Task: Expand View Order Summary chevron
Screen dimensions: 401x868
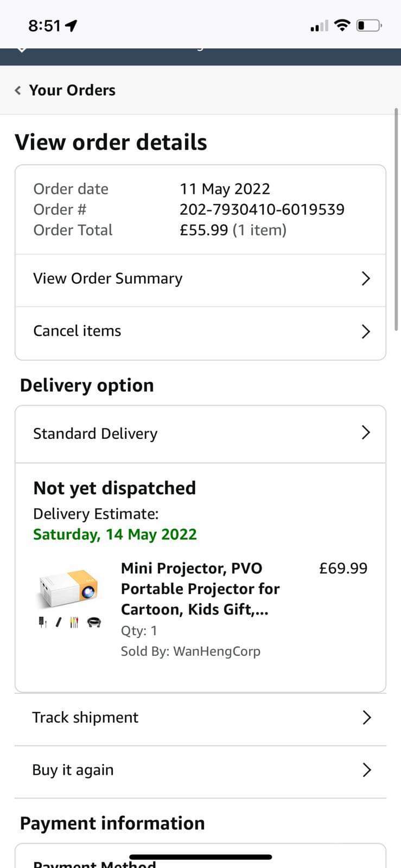Action: [366, 278]
